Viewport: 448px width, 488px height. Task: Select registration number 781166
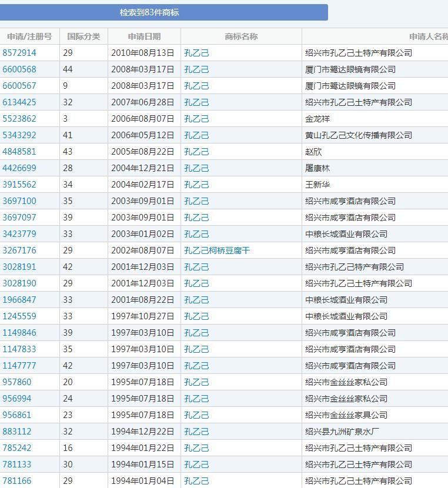click(17, 481)
